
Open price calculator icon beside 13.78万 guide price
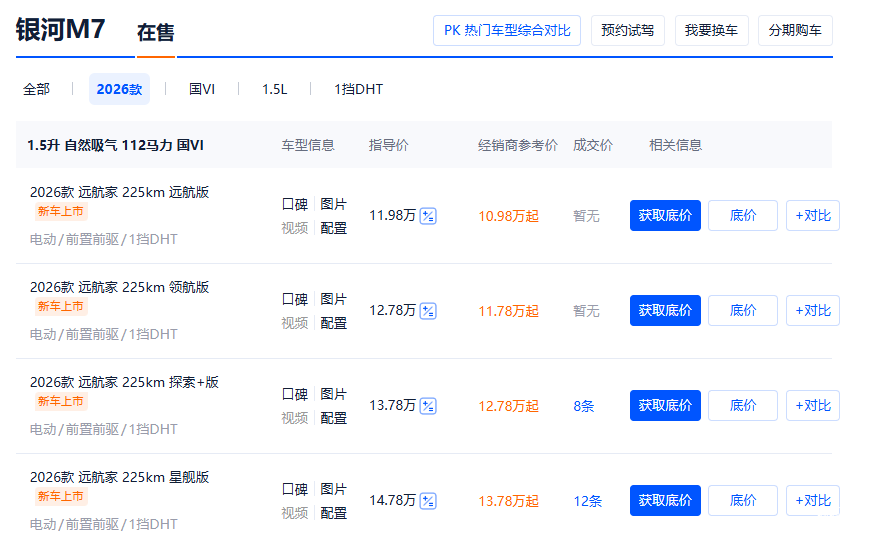click(x=428, y=406)
